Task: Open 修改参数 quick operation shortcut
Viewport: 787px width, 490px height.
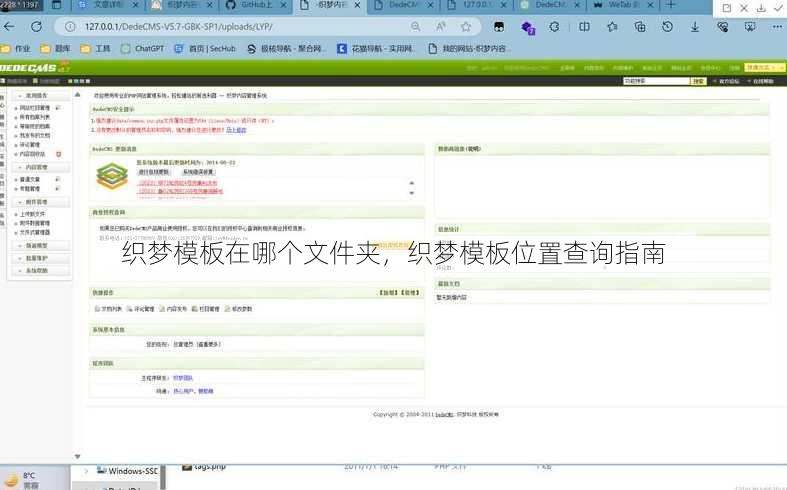Action: pos(238,309)
